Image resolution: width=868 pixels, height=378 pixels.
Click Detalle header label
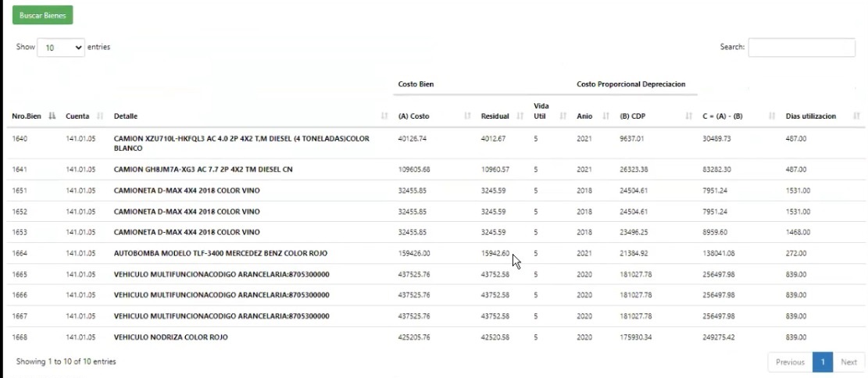pos(126,116)
